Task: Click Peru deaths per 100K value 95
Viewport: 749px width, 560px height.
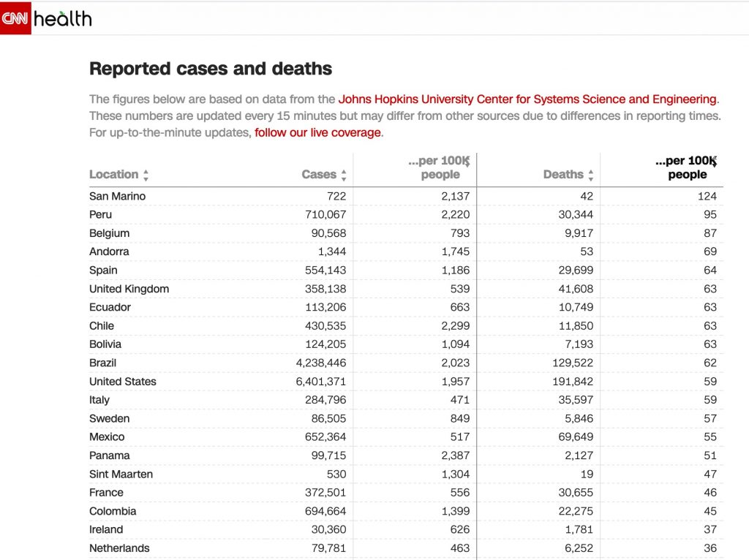Action: [710, 215]
